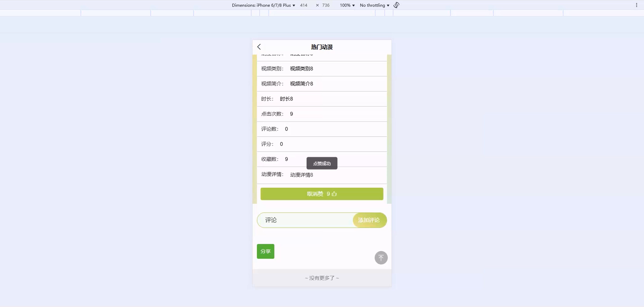Click the 点赞成功 toast message

[x=322, y=163]
